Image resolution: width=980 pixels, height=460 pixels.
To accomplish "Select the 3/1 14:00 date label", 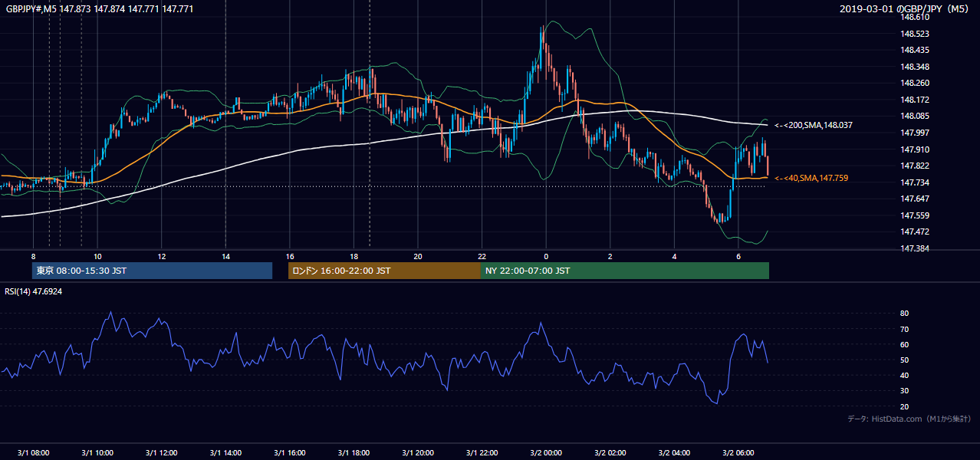I will pos(225,453).
